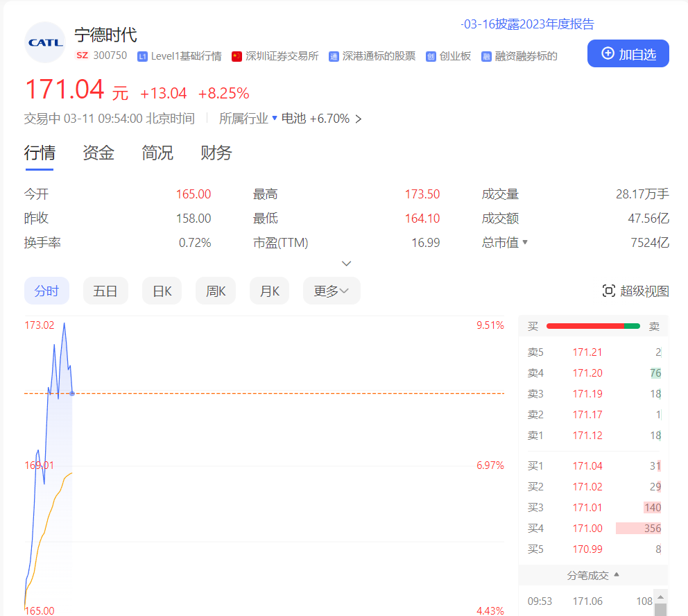688x616 pixels.
Task: Click the 融资融券标的 badge icon
Action: [486, 56]
